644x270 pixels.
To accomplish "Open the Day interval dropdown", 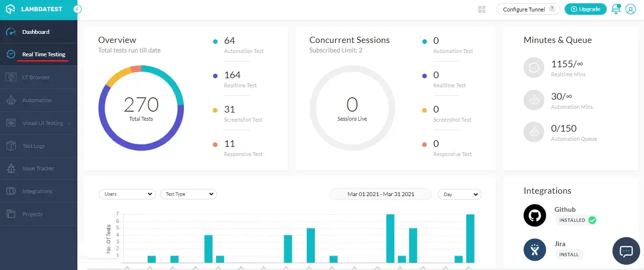I will [460, 194].
